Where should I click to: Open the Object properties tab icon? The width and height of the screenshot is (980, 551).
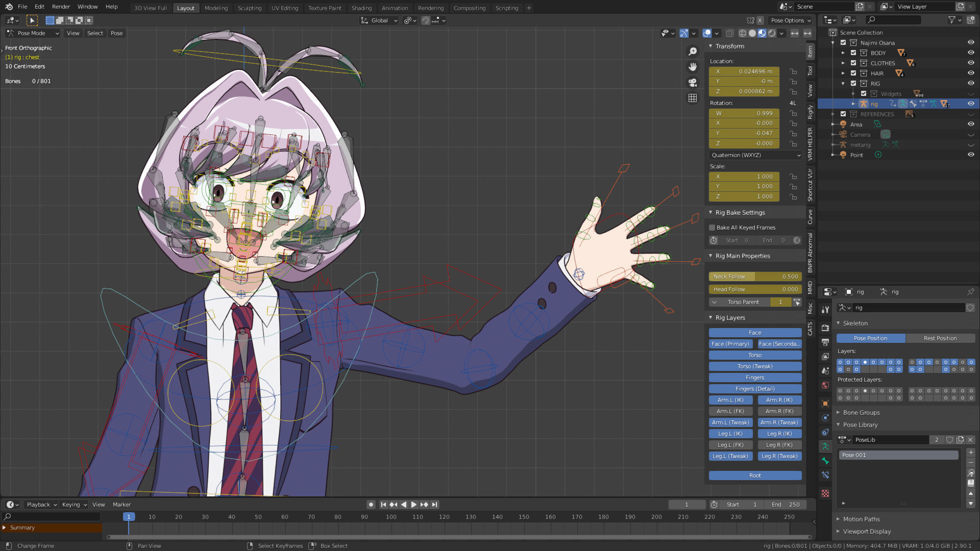(x=825, y=404)
